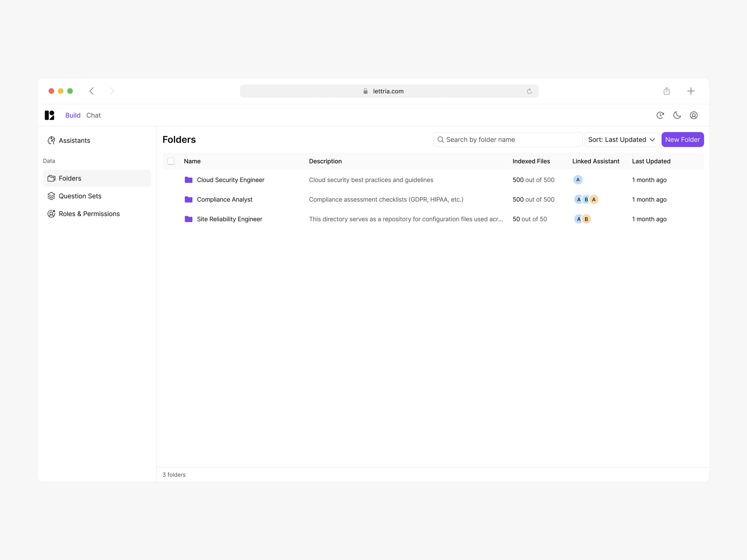Open Assistants from the sidebar

pos(74,140)
